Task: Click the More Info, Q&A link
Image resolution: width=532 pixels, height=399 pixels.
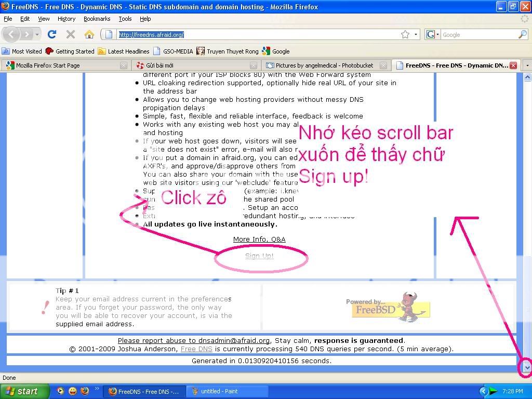Action: 259,239
